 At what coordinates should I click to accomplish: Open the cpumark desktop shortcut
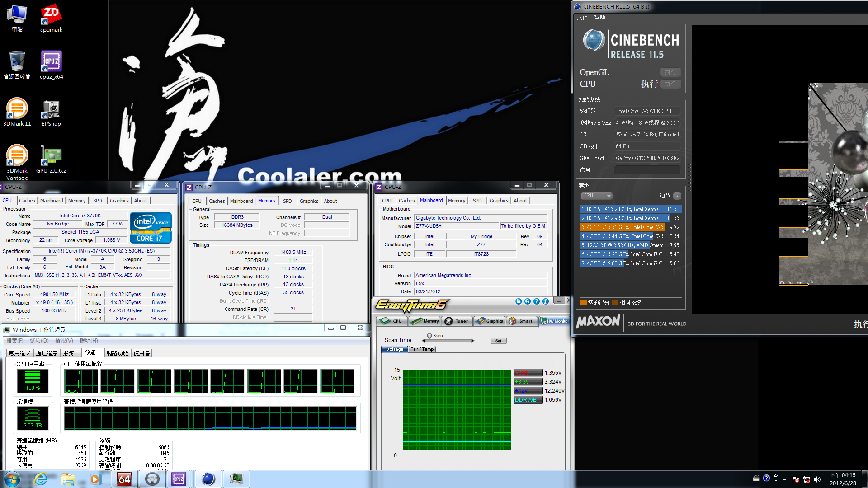click(51, 19)
